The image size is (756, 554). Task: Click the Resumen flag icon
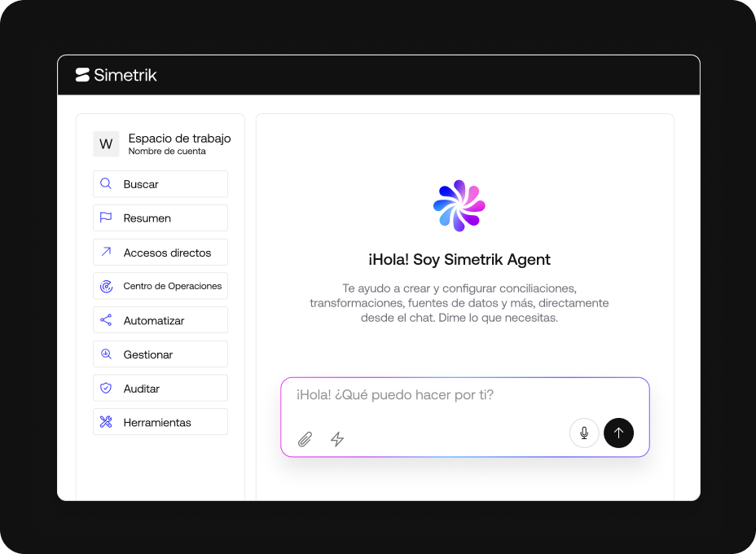pos(106,218)
